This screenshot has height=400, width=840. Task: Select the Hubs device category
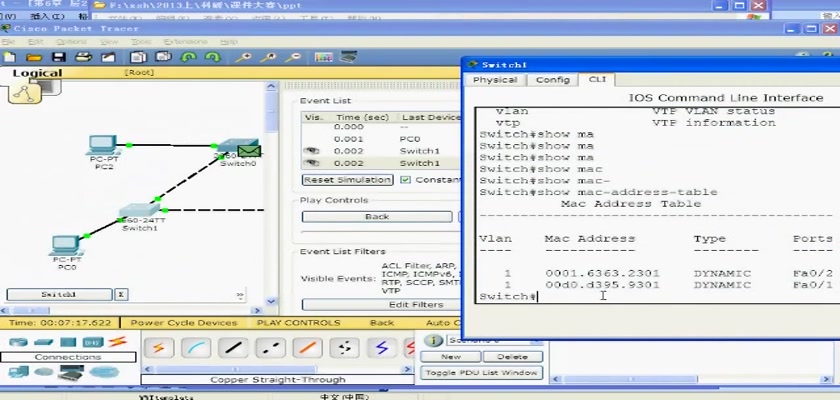pyautogui.click(x=68, y=342)
